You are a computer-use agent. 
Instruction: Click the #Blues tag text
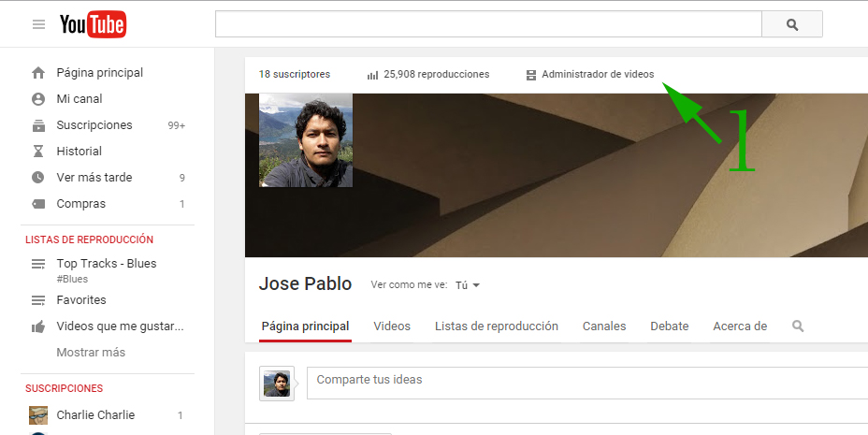72,279
